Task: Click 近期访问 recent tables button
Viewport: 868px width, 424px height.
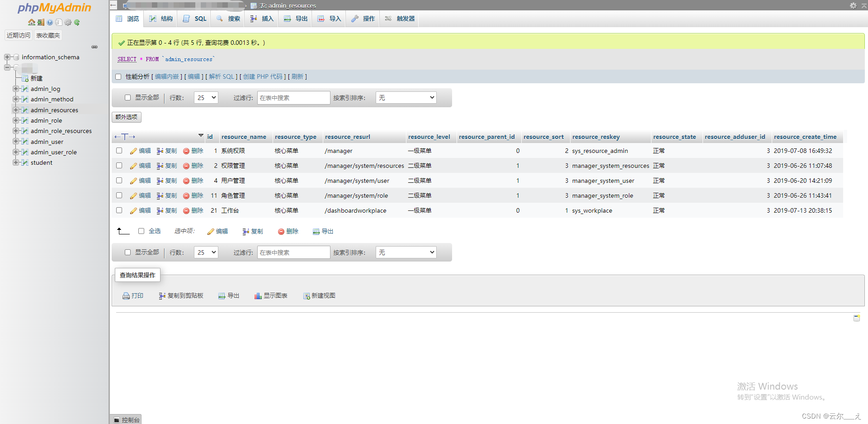Action: click(19, 35)
